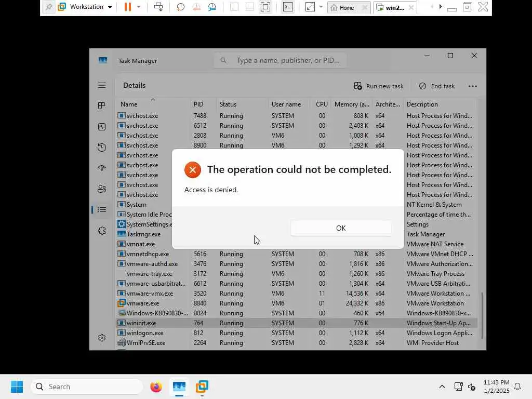Image resolution: width=532 pixels, height=399 pixels.
Task: Open the Task Manager hamburger navigation menu
Action: tap(102, 86)
